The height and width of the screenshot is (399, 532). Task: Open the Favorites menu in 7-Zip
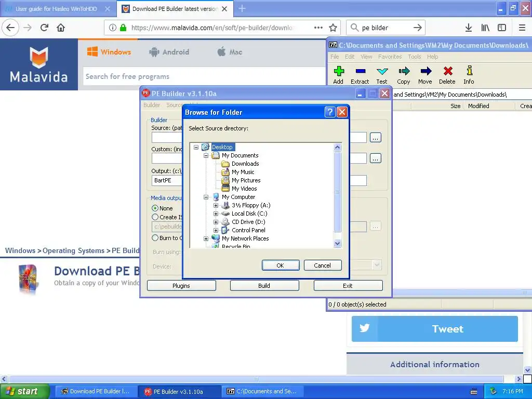tap(390, 57)
